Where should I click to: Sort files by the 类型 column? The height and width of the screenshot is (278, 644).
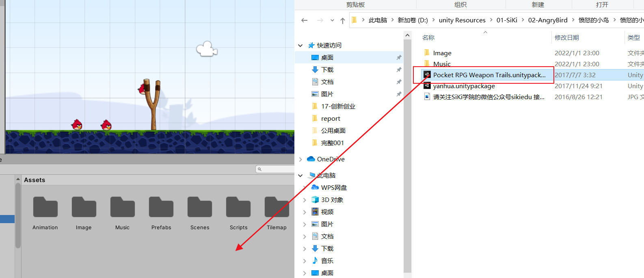(x=634, y=38)
